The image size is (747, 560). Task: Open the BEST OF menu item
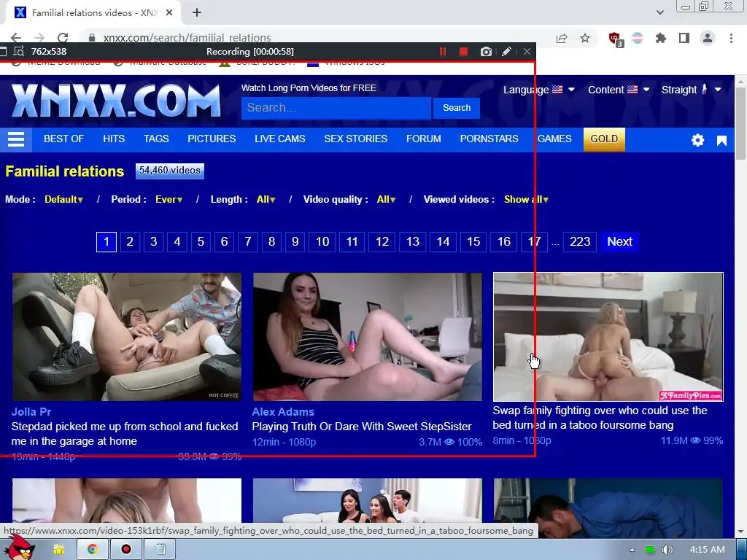click(x=64, y=139)
